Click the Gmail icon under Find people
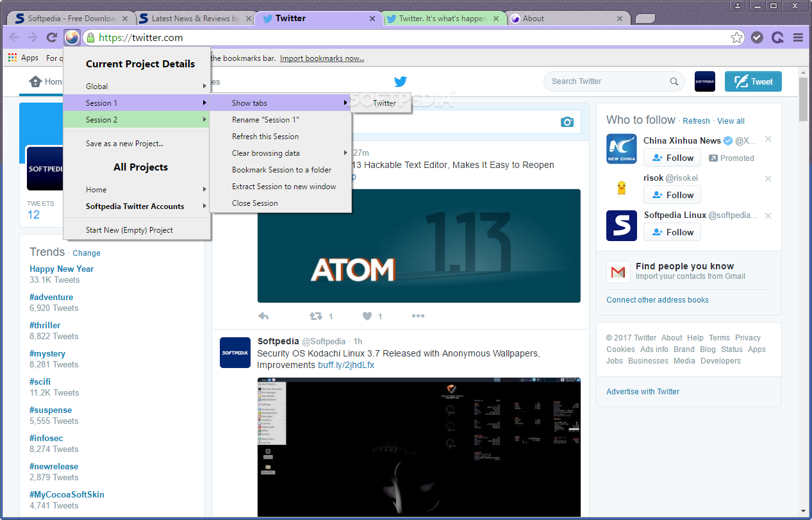Screen dimensions: 812x520 pos(618,273)
